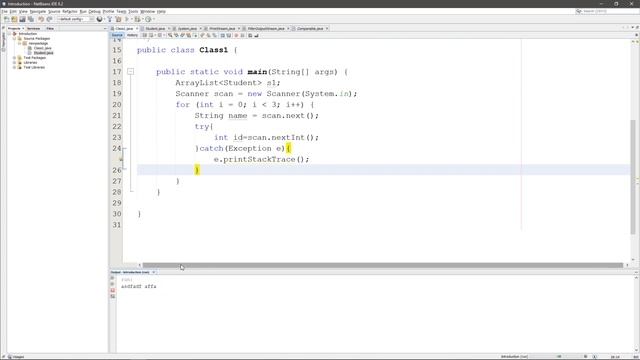The height and width of the screenshot is (360, 640).
Task: Switch editor to Source view
Action: tap(117, 36)
